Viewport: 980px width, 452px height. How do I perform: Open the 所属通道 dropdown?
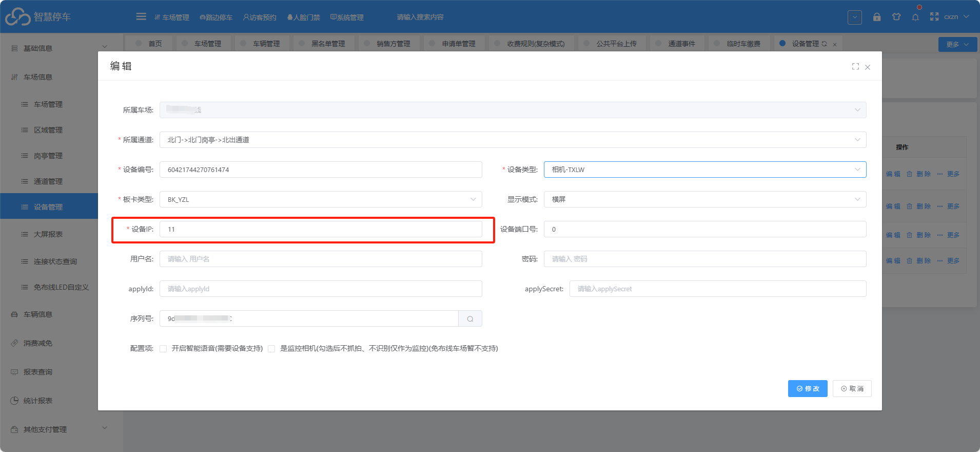[x=513, y=140]
